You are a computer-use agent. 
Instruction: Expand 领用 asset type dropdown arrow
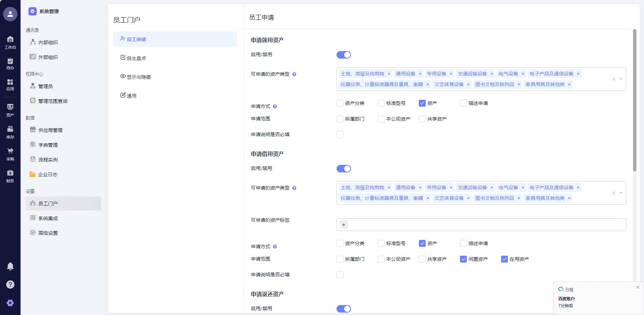click(621, 79)
